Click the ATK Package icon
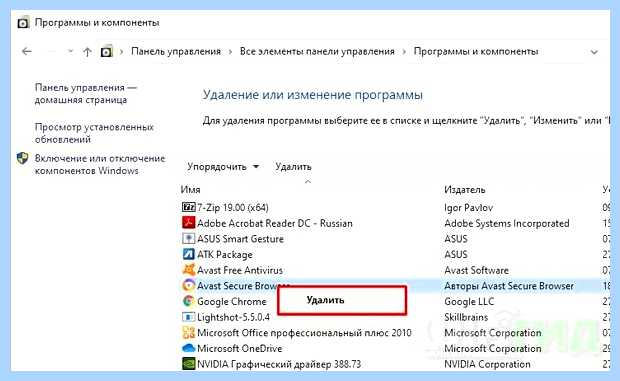 189,254
